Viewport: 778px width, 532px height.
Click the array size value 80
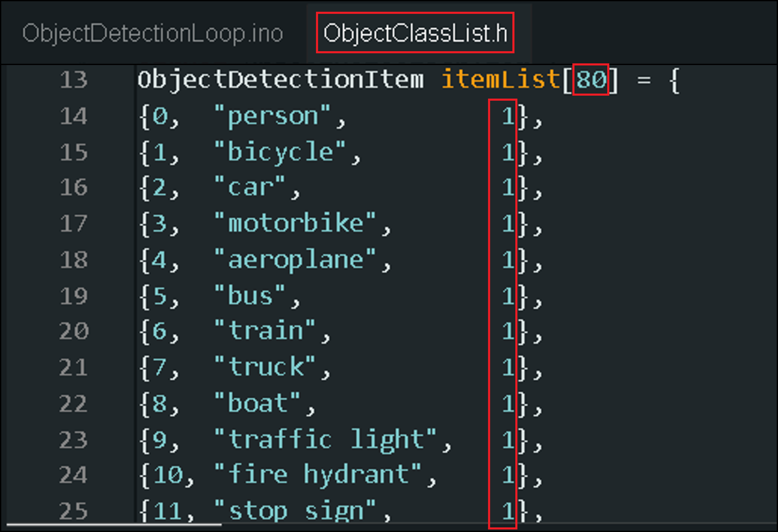coord(591,79)
